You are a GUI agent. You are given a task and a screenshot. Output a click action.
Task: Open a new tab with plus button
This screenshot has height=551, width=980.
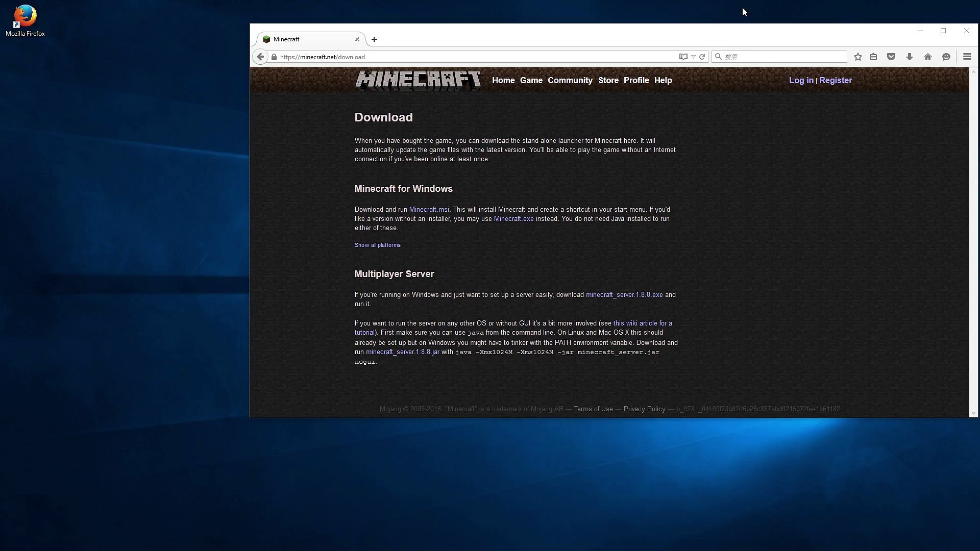pos(374,39)
